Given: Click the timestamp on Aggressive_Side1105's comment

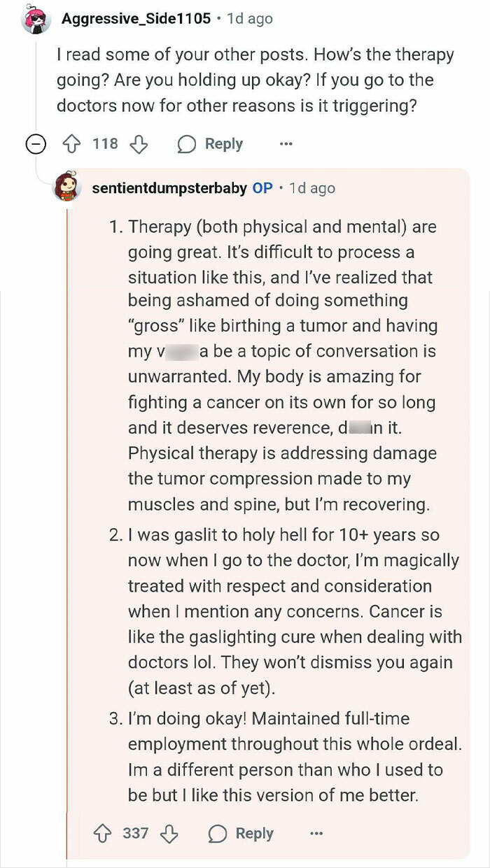Looking at the screenshot, I should click(249, 19).
